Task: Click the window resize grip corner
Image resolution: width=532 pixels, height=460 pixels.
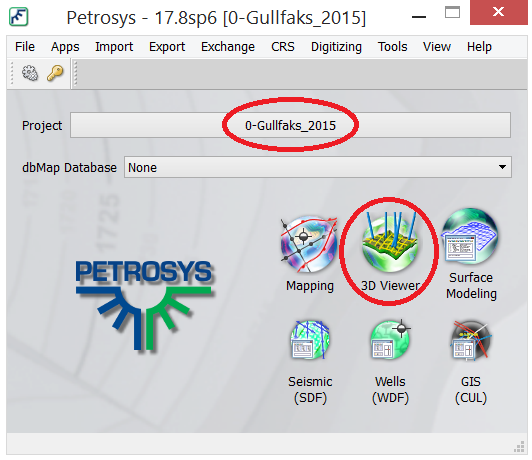Action: [519, 447]
